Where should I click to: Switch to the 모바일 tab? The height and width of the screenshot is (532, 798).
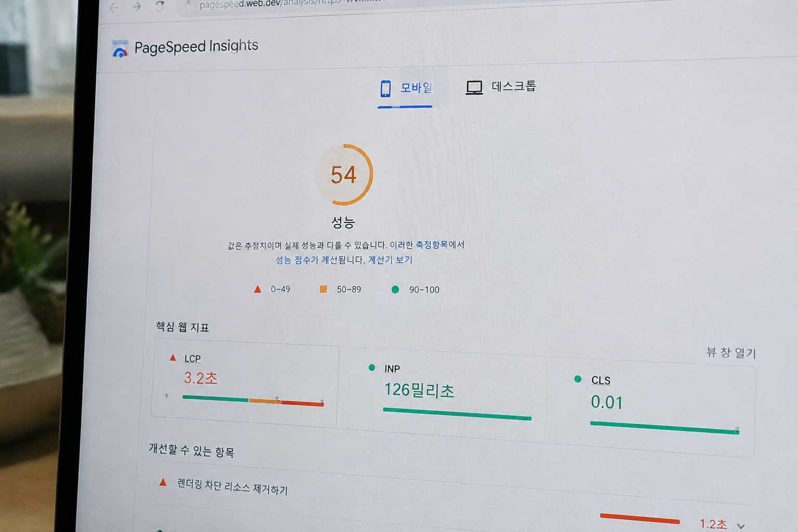click(x=405, y=89)
